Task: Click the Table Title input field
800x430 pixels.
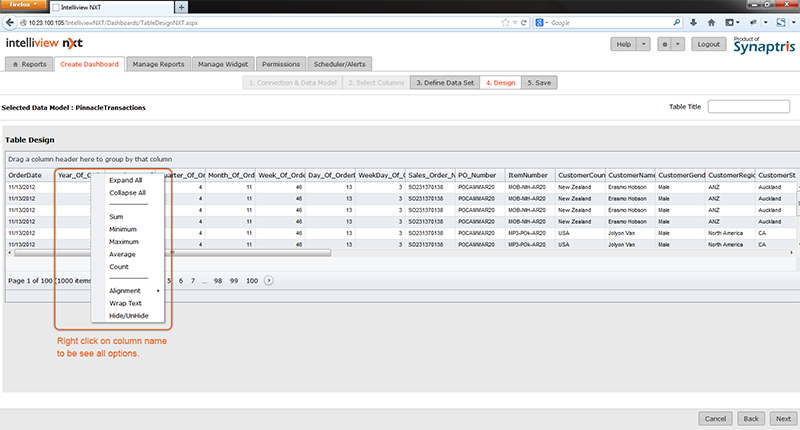Action: coord(748,106)
